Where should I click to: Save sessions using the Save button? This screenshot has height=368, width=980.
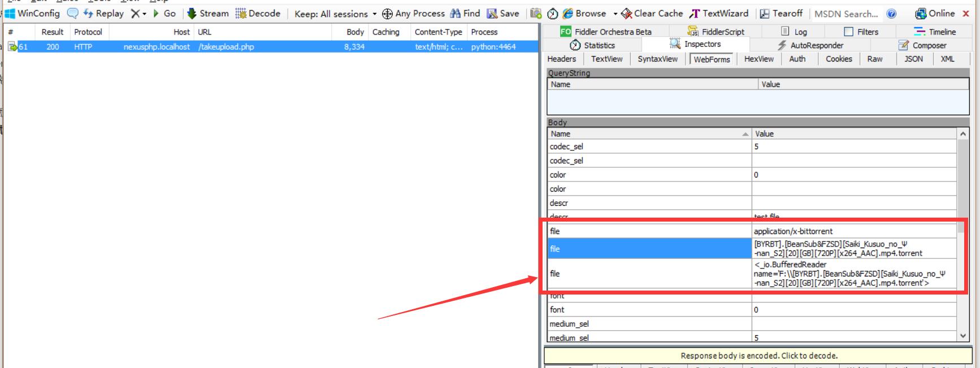pos(503,14)
